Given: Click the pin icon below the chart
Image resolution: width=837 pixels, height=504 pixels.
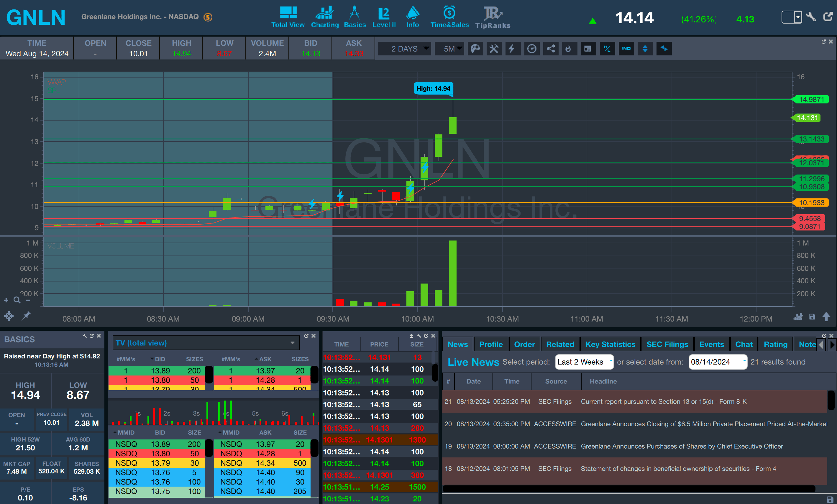Looking at the screenshot, I should click(26, 316).
